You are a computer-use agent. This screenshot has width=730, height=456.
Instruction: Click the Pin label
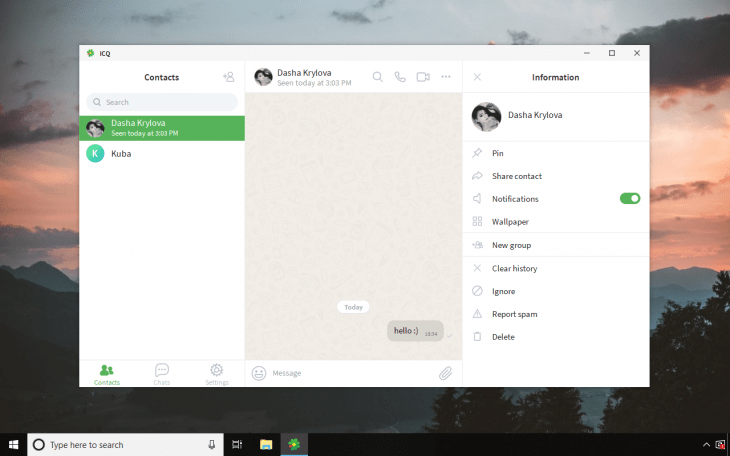tap(497, 153)
